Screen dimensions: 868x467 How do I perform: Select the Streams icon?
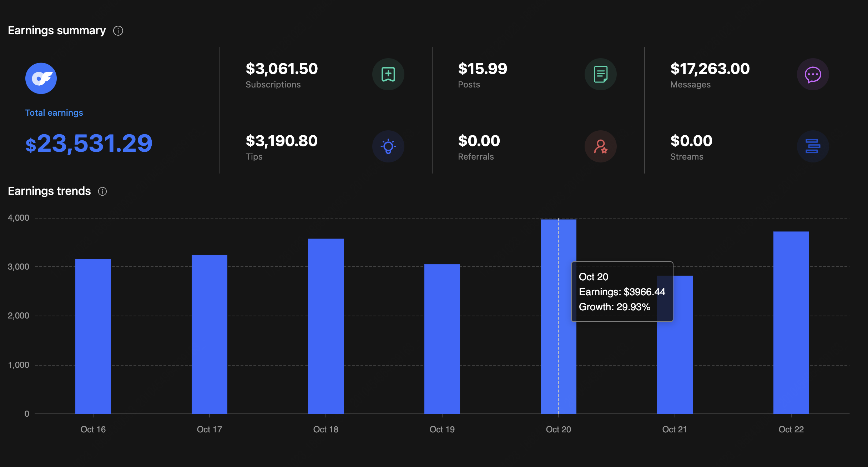pyautogui.click(x=813, y=146)
